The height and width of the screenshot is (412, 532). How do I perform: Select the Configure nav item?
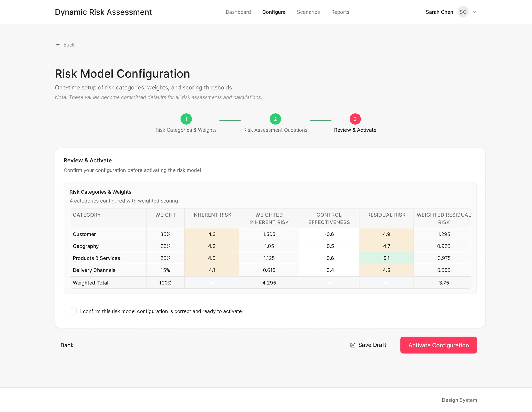[x=274, y=12]
